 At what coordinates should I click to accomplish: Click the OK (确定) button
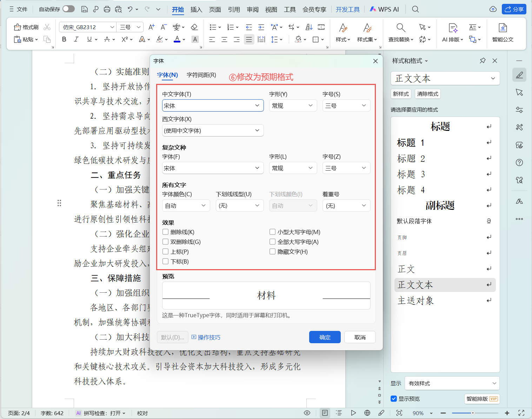click(x=325, y=337)
